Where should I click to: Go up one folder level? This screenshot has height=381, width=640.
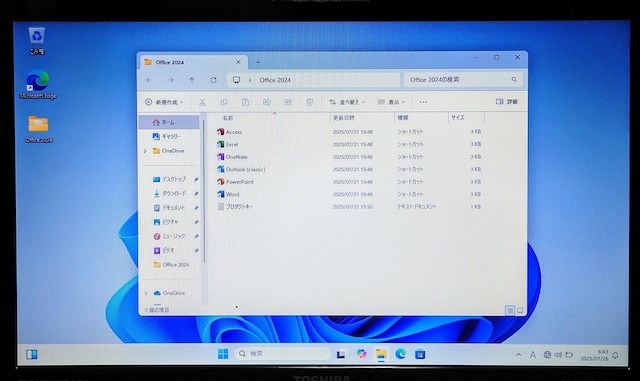click(192, 80)
